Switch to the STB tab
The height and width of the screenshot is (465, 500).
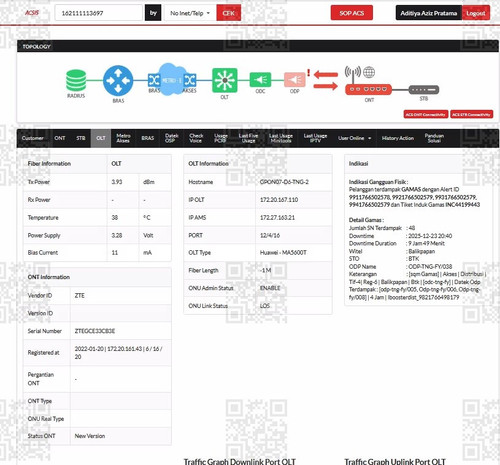pos(81,138)
